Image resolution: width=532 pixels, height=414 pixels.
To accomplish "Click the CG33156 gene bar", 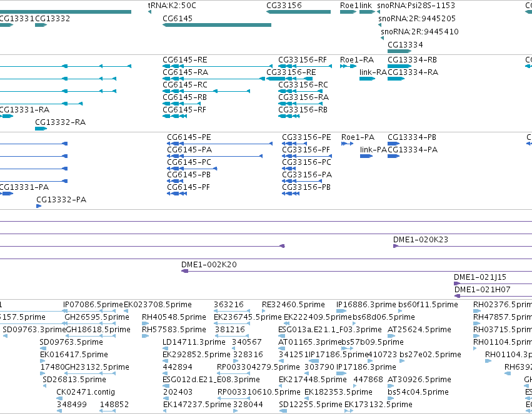I will pos(299,12).
